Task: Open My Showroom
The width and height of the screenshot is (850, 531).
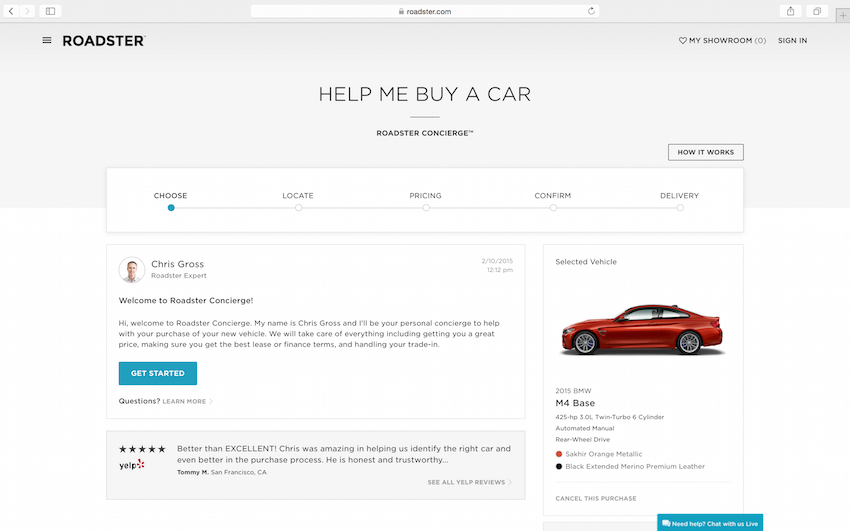Action: 722,41
